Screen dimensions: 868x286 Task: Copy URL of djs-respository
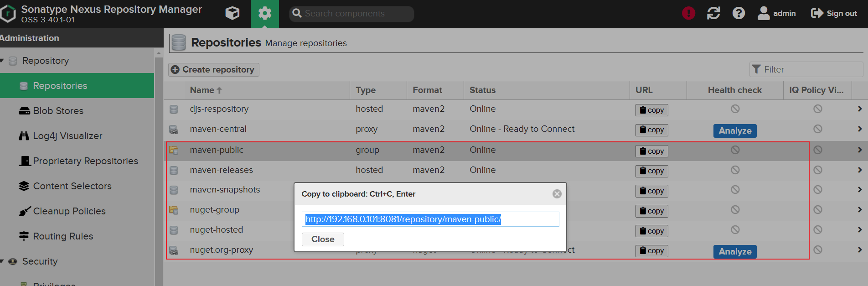click(x=652, y=110)
